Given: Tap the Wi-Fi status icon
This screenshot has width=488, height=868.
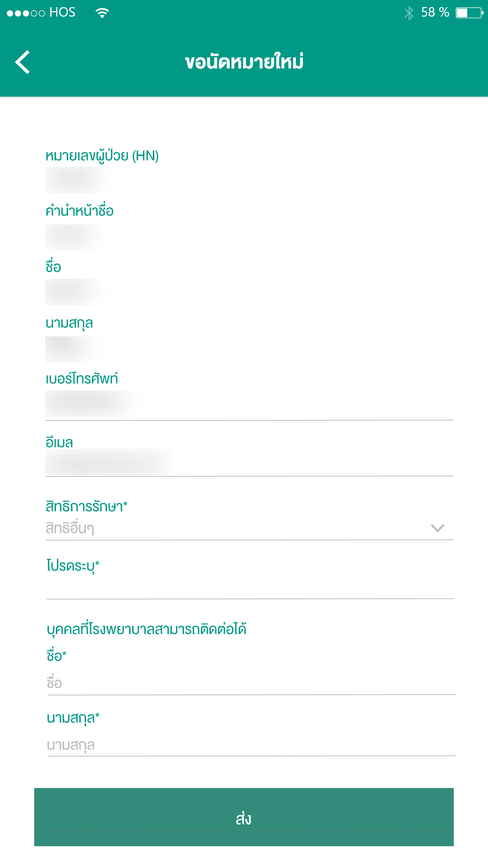Looking at the screenshot, I should click(x=102, y=13).
